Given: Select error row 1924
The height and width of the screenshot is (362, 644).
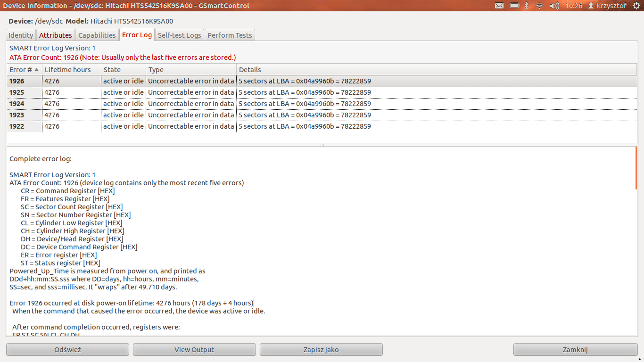Looking at the screenshot, I should [x=322, y=104].
